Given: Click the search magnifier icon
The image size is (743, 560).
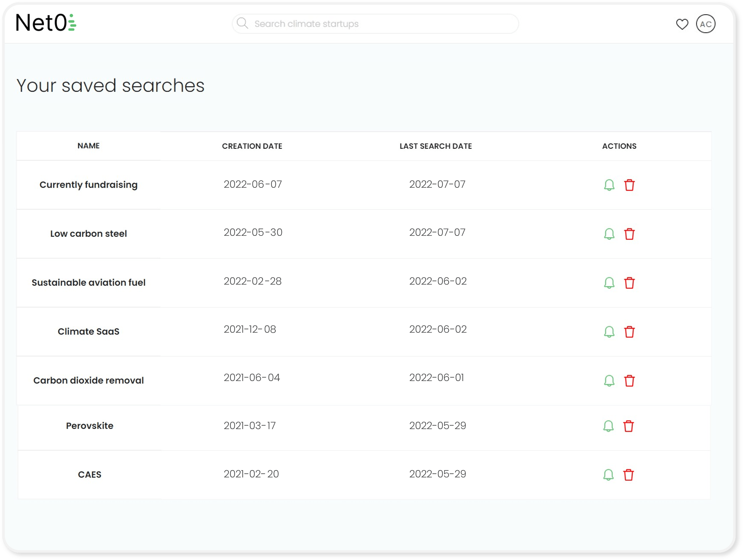Looking at the screenshot, I should pyautogui.click(x=242, y=23).
